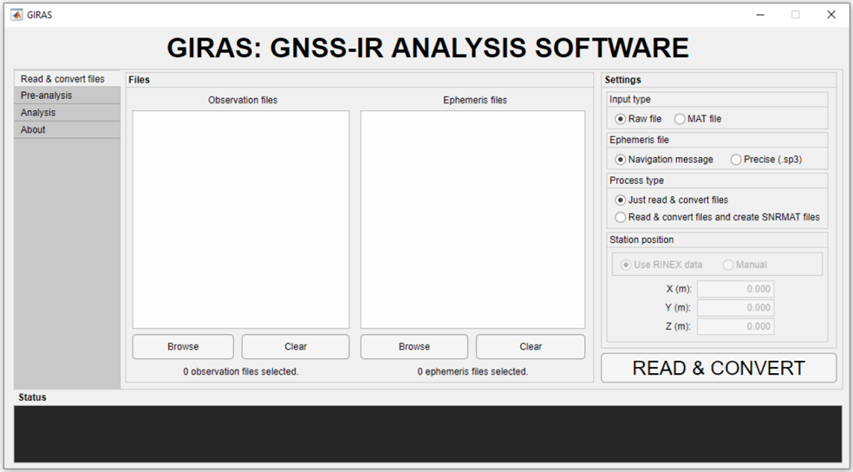
Task: Click inside the Ephemeris files list box
Action: pyautogui.click(x=472, y=219)
